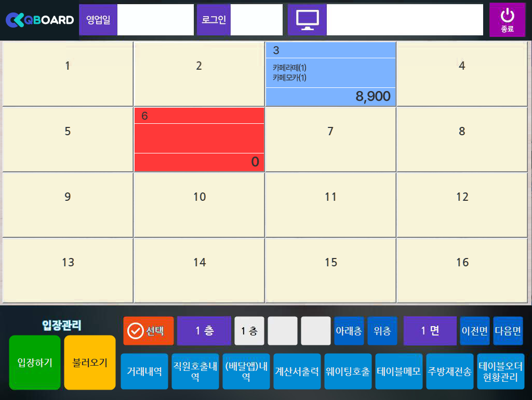Click the monitor display icon
Screen dimensions: 532x400
(x=307, y=20)
